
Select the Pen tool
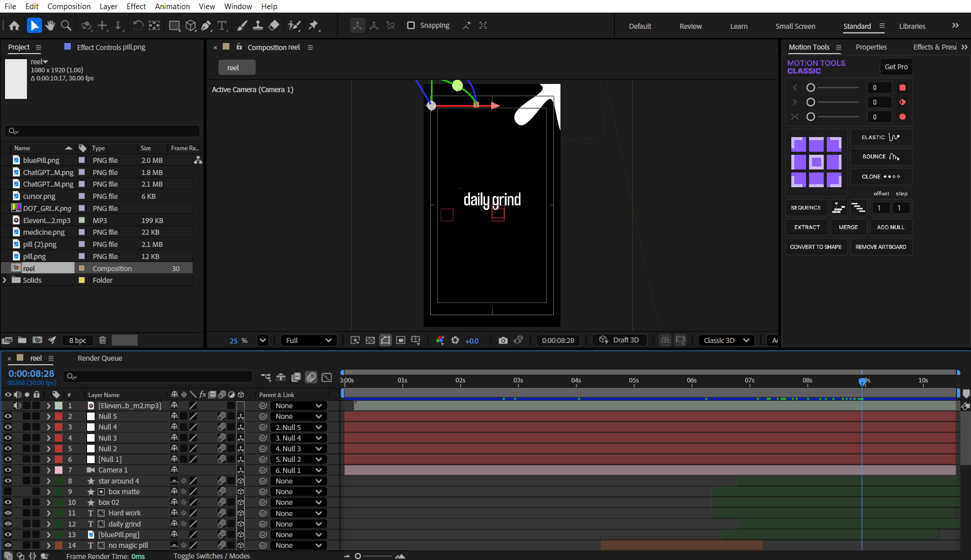pos(206,25)
